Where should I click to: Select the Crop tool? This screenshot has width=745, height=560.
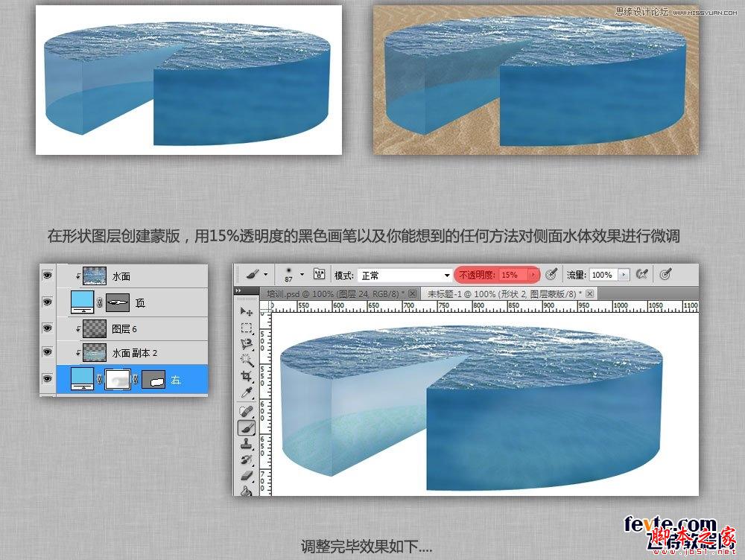pyautogui.click(x=248, y=372)
